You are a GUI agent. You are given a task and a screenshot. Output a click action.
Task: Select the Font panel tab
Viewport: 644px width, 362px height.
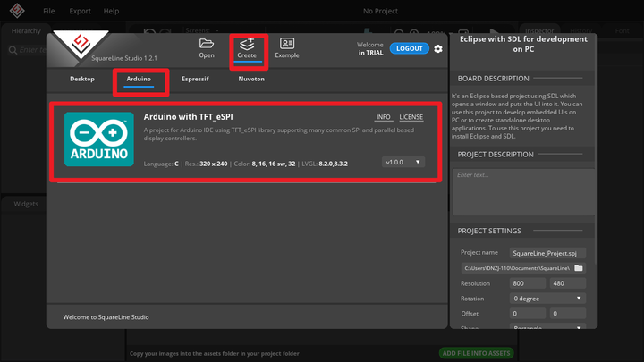622,30
